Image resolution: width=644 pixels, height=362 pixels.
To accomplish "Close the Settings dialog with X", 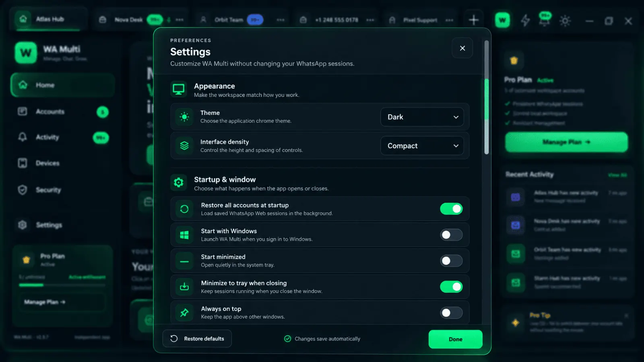I will click(462, 48).
